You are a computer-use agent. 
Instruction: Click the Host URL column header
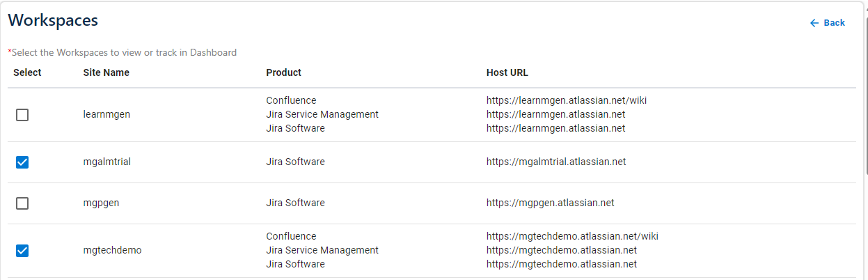(507, 72)
